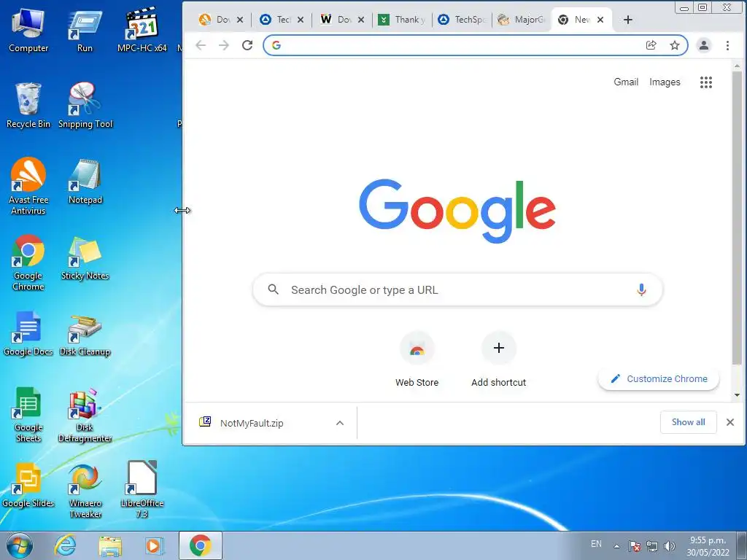Image resolution: width=747 pixels, height=560 pixels.
Task: Click the page vertical scrollbar
Action: 737,218
